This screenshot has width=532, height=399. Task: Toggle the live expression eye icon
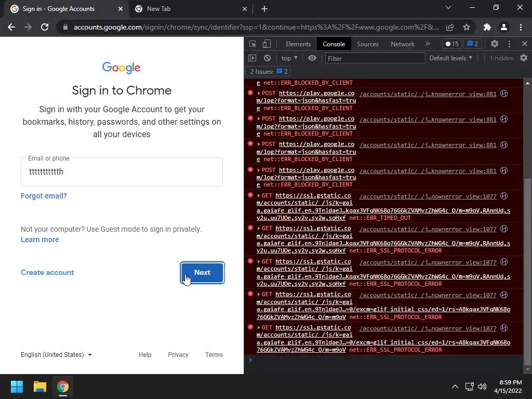pyautogui.click(x=312, y=58)
